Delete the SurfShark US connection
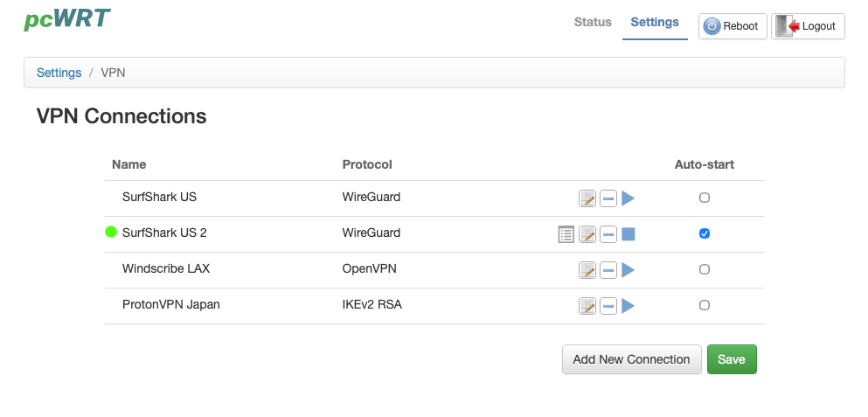The width and height of the screenshot is (868, 417). click(x=608, y=198)
